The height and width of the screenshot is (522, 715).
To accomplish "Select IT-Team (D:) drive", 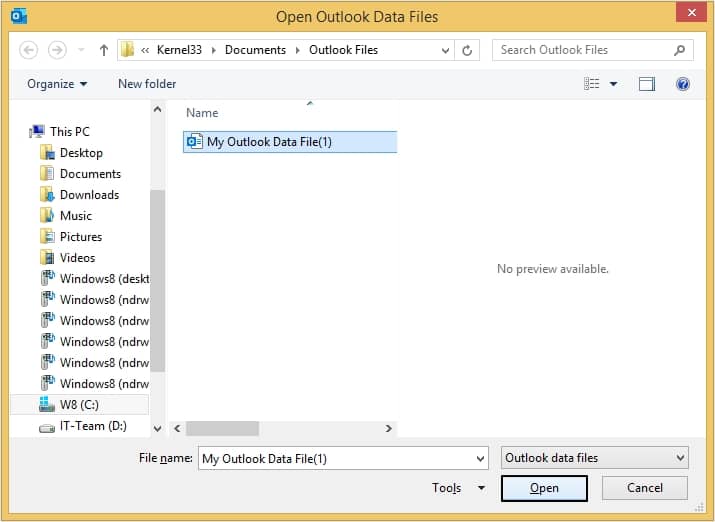I will click(x=93, y=426).
